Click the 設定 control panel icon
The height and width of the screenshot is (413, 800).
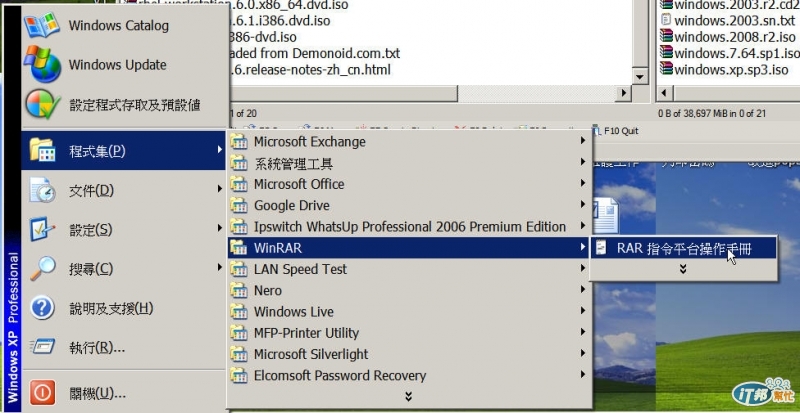tap(42, 229)
